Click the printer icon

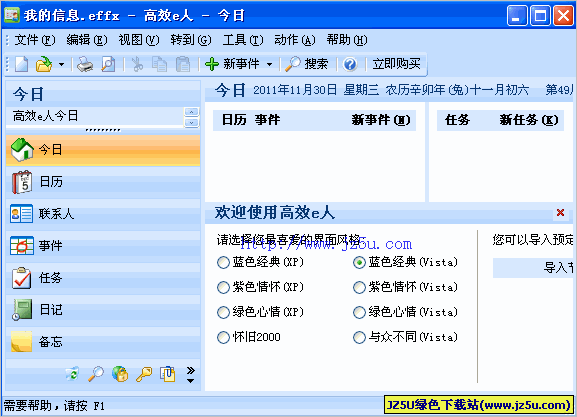click(85, 64)
